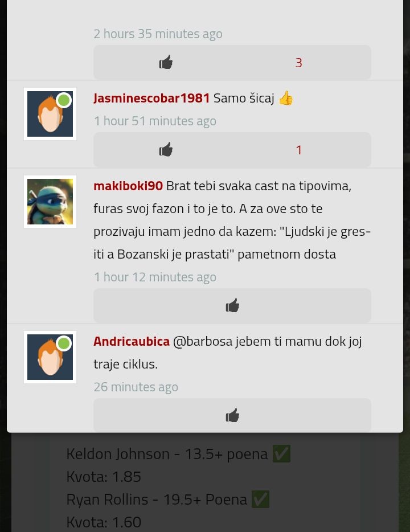410x532 pixels.
Task: Click the yellow thumbs-up emoji after "Samo šicaj"
Action: coord(285,99)
